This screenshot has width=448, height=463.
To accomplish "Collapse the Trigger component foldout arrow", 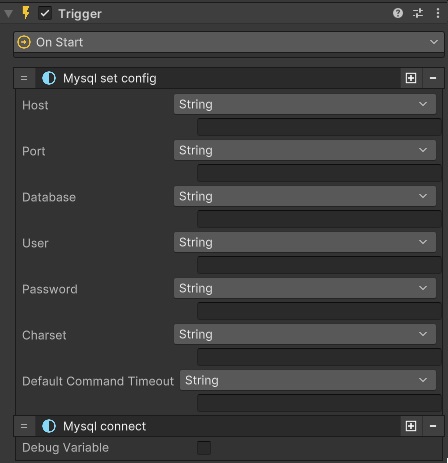I will point(8,14).
